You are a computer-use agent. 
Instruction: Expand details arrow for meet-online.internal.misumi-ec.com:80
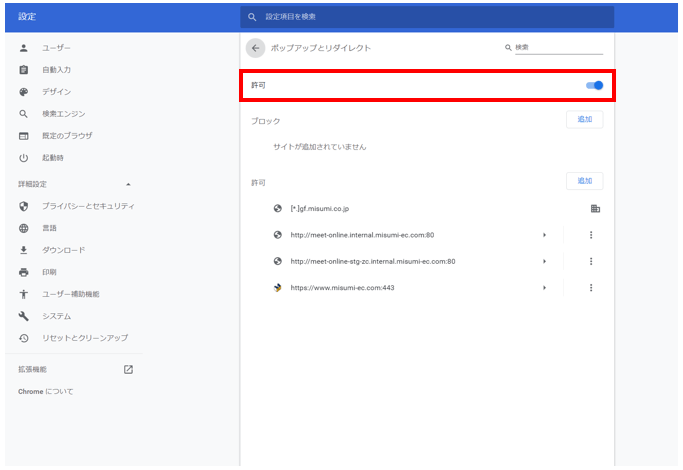(545, 235)
